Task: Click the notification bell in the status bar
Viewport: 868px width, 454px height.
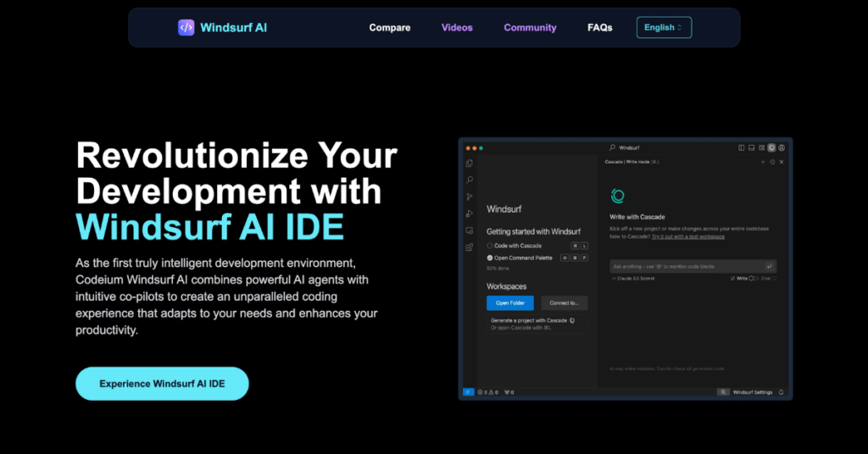Action: click(781, 392)
